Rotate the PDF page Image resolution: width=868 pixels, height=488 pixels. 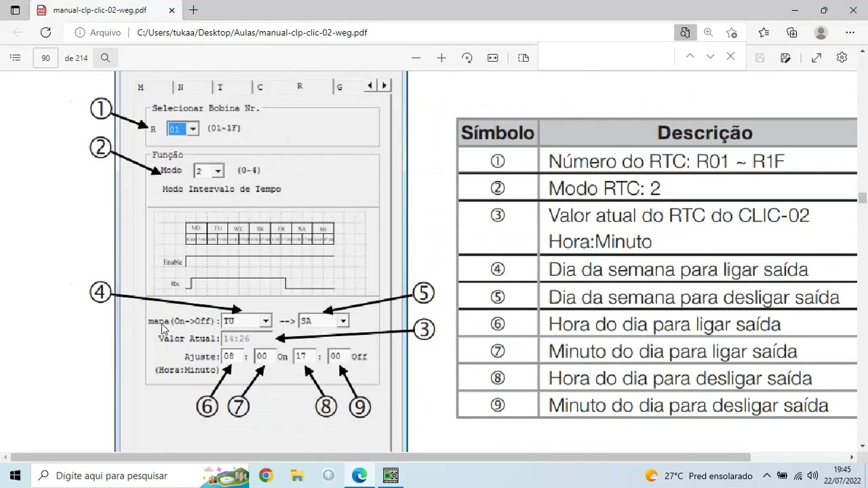(x=467, y=58)
